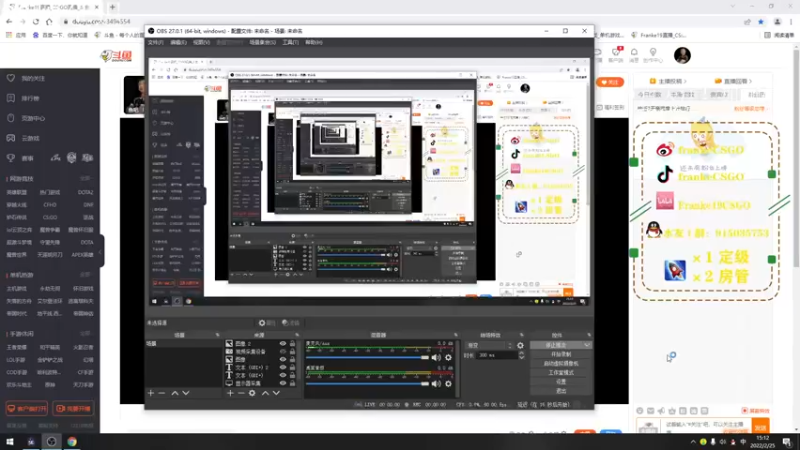Open 场景集合(S) menu in OBS
The image size is (800, 450).
(263, 42)
